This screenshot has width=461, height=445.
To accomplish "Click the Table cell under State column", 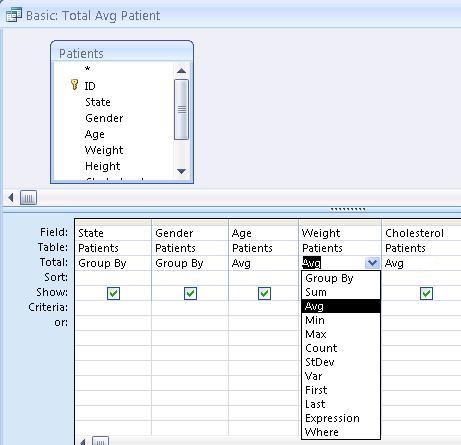I will [x=113, y=248].
